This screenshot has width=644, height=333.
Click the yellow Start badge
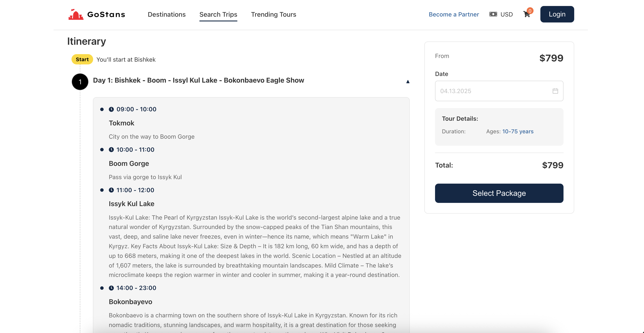pyautogui.click(x=82, y=59)
